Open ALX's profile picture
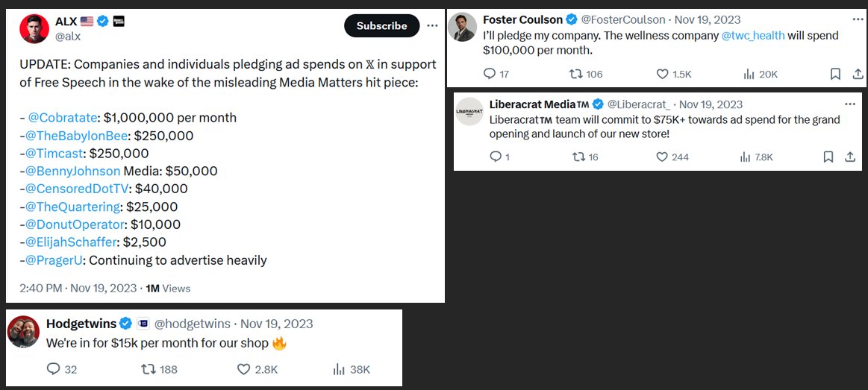 (x=34, y=28)
